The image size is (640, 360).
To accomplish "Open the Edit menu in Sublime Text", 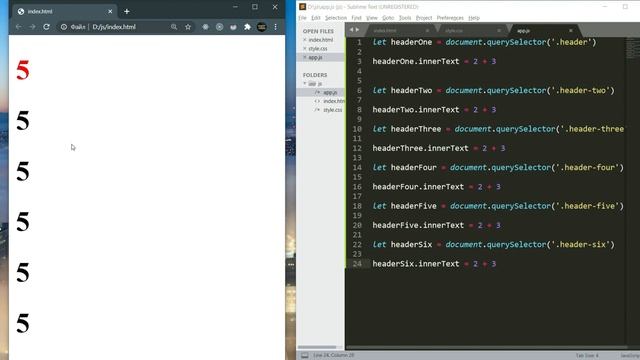I will [316, 18].
